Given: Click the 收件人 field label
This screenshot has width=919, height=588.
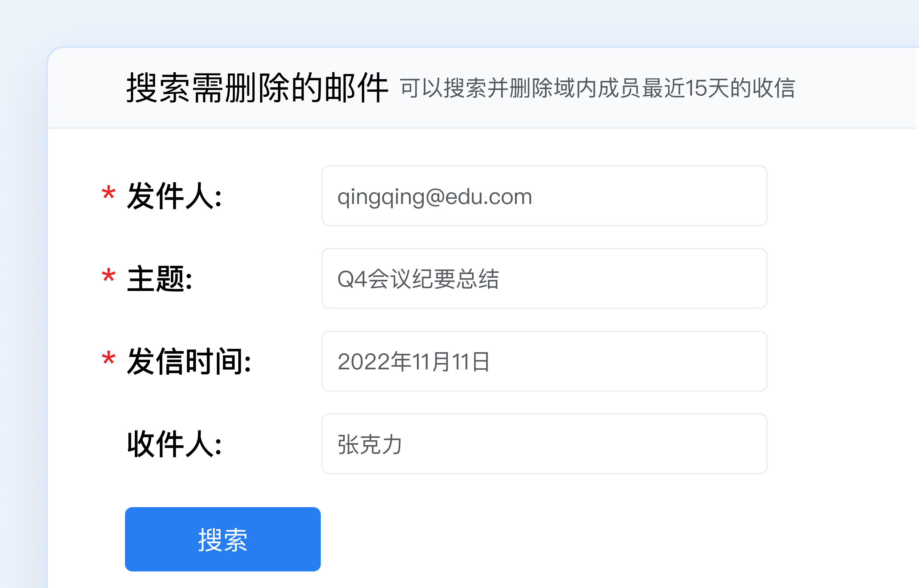Looking at the screenshot, I should [x=174, y=444].
